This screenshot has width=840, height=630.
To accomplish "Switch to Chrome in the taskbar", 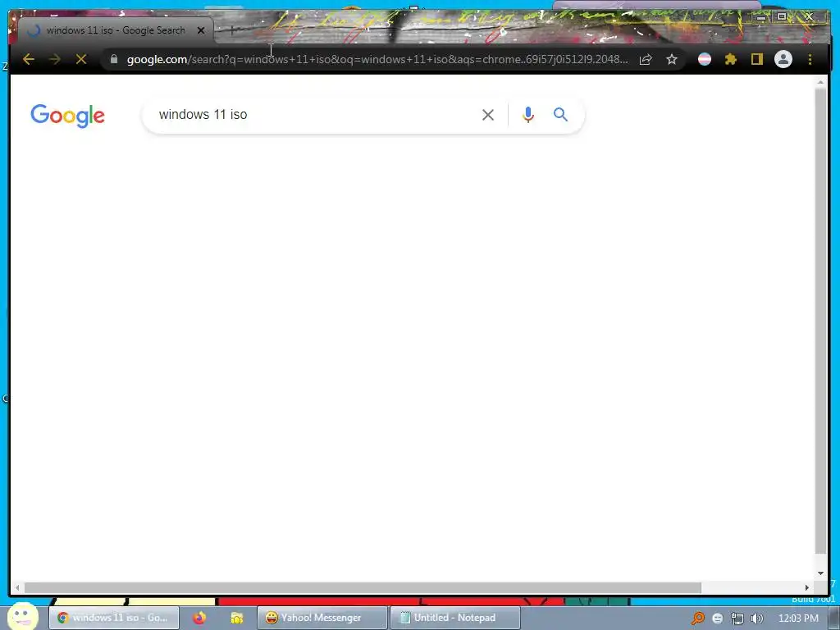I will 113,618.
